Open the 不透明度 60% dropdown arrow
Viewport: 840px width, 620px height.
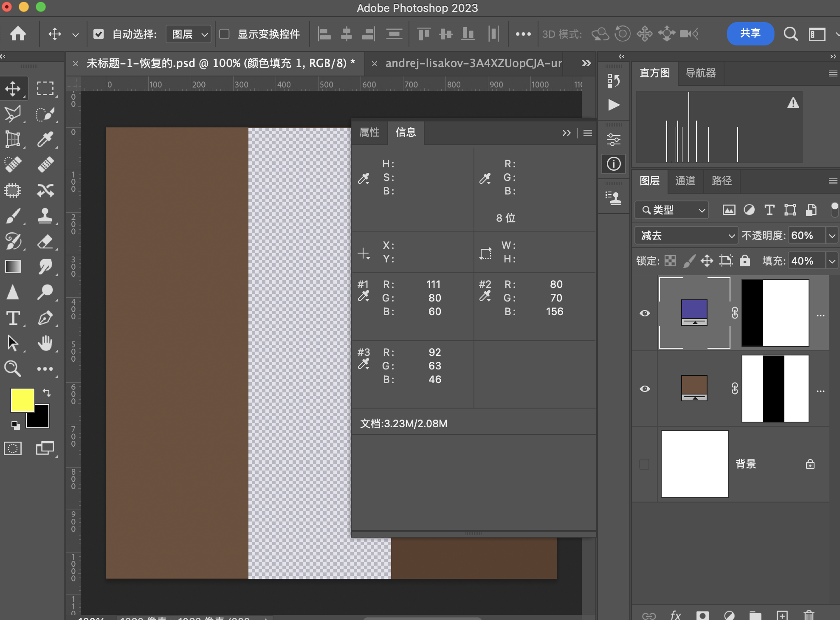pyautogui.click(x=832, y=235)
